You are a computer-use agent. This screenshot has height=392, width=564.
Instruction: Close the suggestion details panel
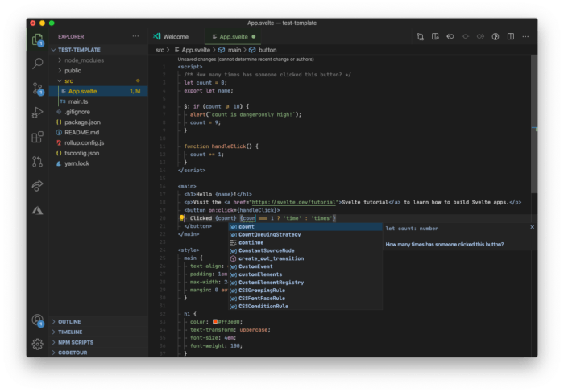pyautogui.click(x=531, y=228)
